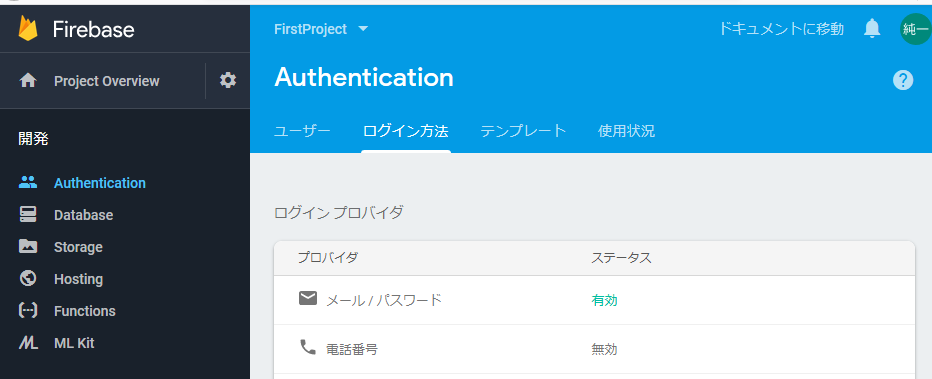Viewport: 932px width, 379px height.
Task: Open the メール / パスワード provider row
Action: point(594,300)
